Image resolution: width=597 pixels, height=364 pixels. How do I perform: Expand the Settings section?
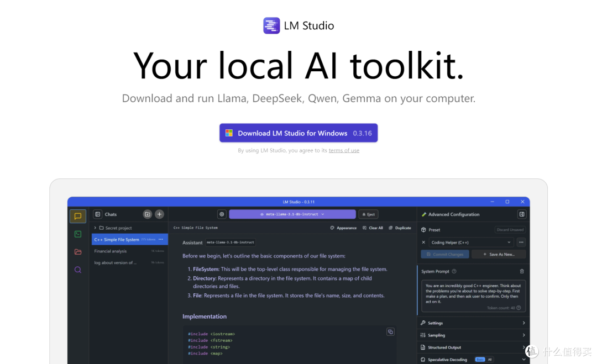(473, 323)
